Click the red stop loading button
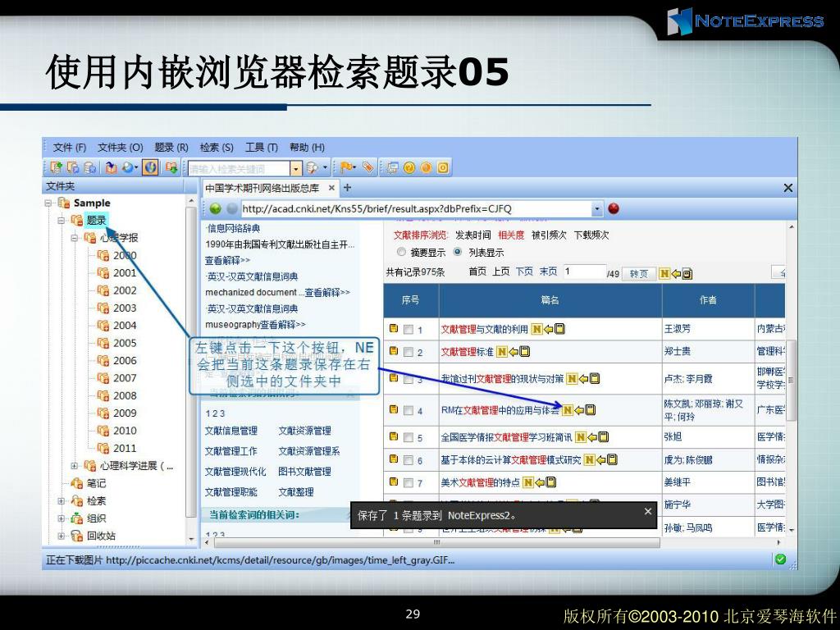This screenshot has width=840, height=630. tap(614, 208)
